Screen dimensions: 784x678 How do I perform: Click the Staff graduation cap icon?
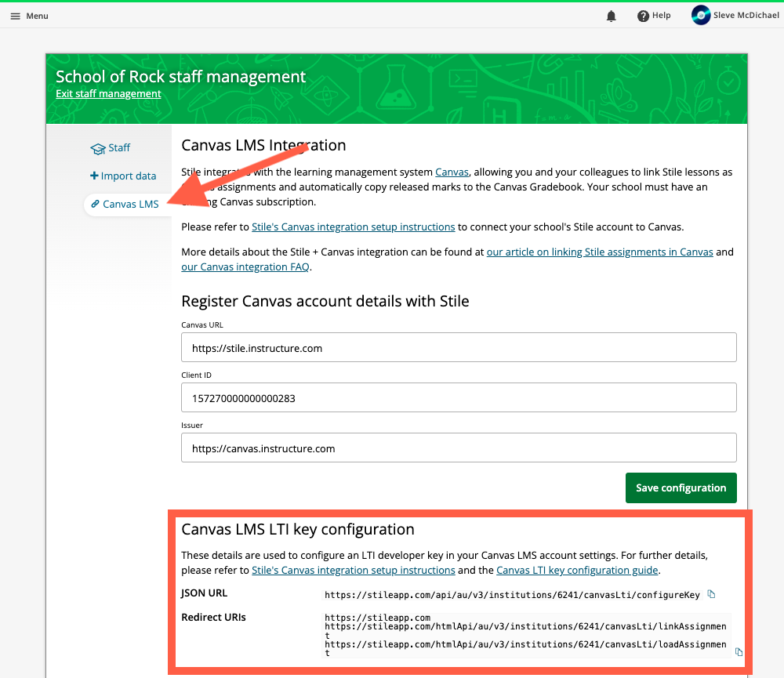(97, 149)
